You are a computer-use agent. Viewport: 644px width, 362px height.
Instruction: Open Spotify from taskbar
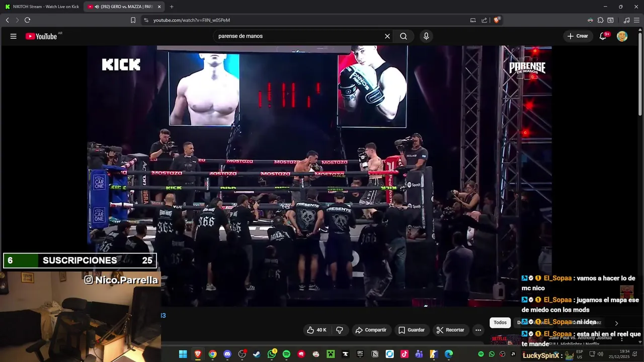(x=286, y=354)
